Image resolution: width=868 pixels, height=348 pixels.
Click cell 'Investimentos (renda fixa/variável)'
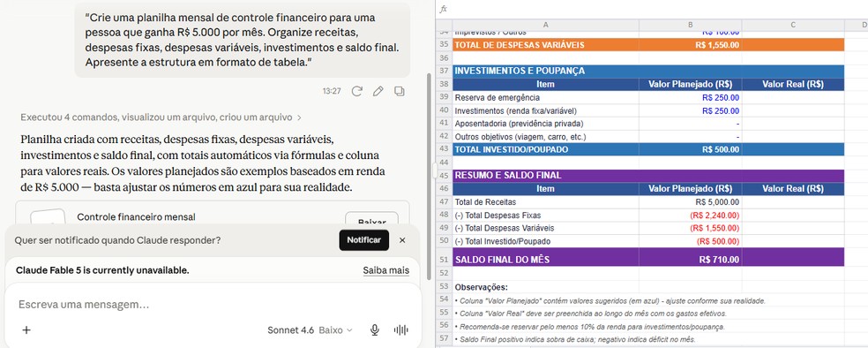pyautogui.click(x=546, y=110)
